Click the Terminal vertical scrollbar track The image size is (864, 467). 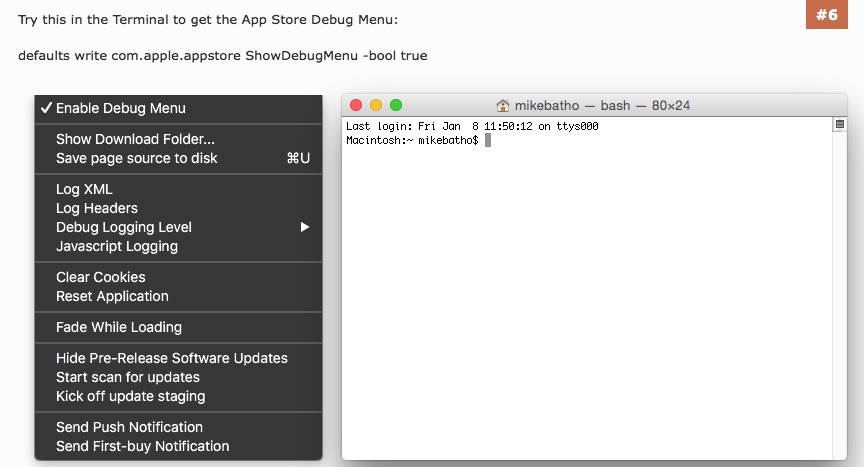(x=840, y=295)
